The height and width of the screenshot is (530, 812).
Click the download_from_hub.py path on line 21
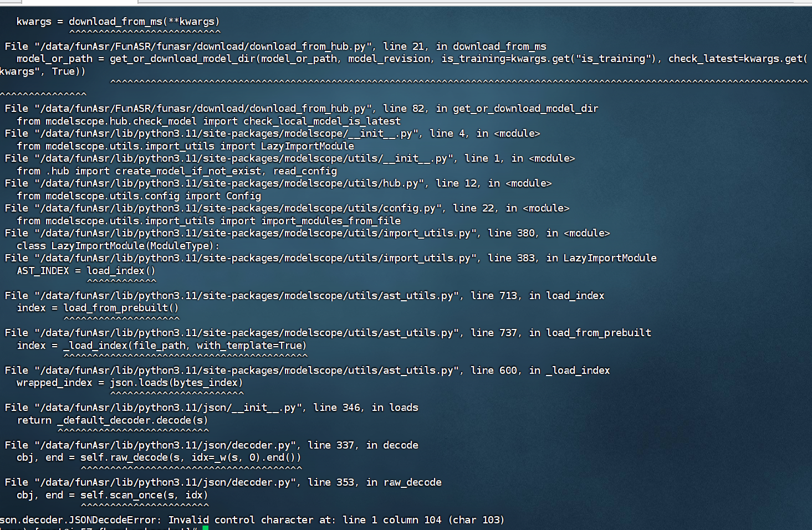coord(205,47)
